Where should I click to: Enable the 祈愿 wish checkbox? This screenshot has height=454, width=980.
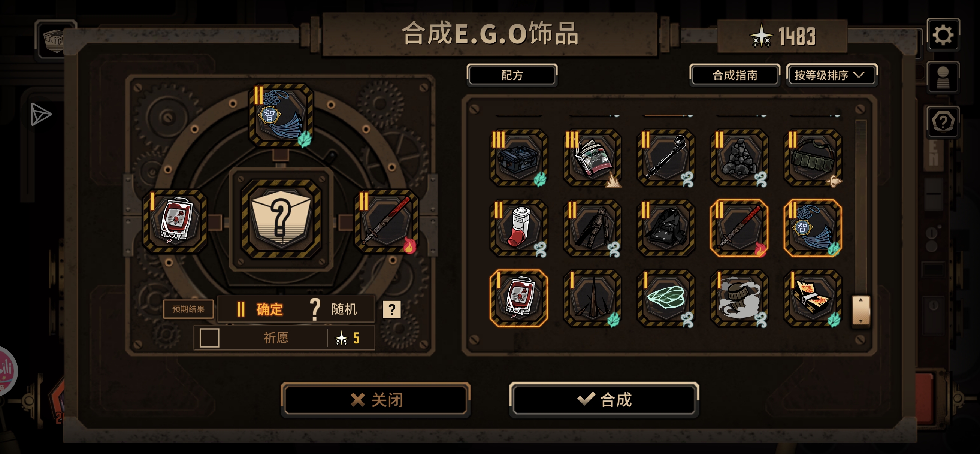209,338
